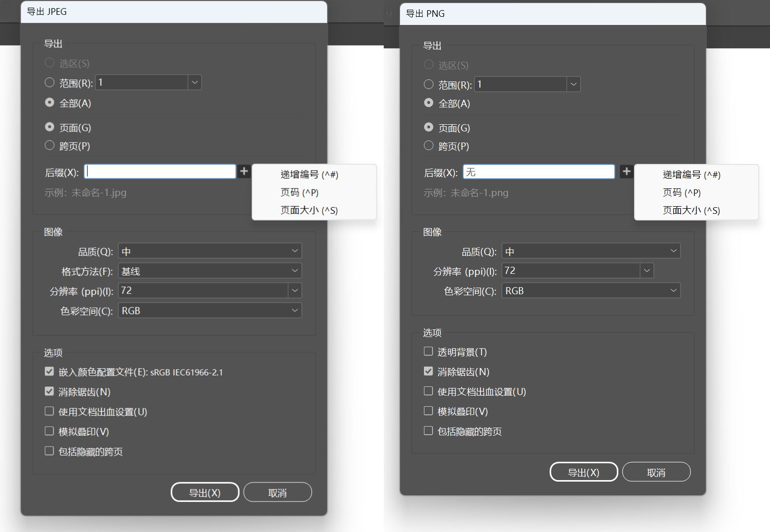Open the 分辨率 dropdown in PNG dialog
This screenshot has width=770, height=532.
[647, 270]
